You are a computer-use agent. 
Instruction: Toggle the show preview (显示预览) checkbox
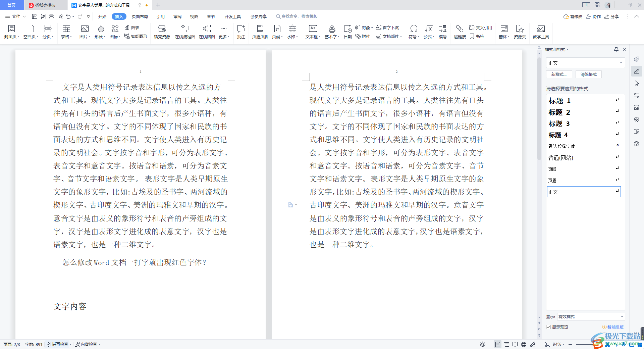548,327
